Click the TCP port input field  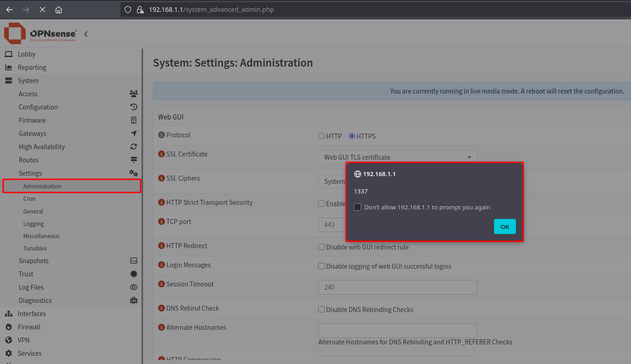click(x=332, y=224)
